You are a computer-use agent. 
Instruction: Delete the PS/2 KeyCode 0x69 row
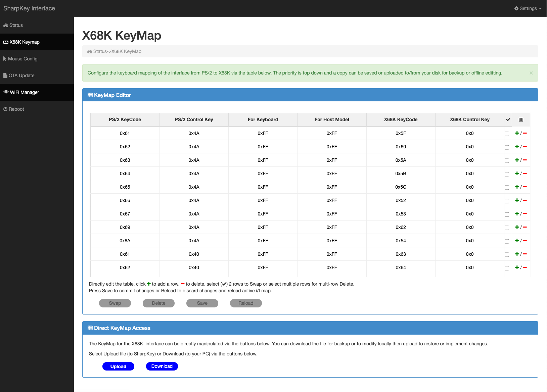pos(525,227)
